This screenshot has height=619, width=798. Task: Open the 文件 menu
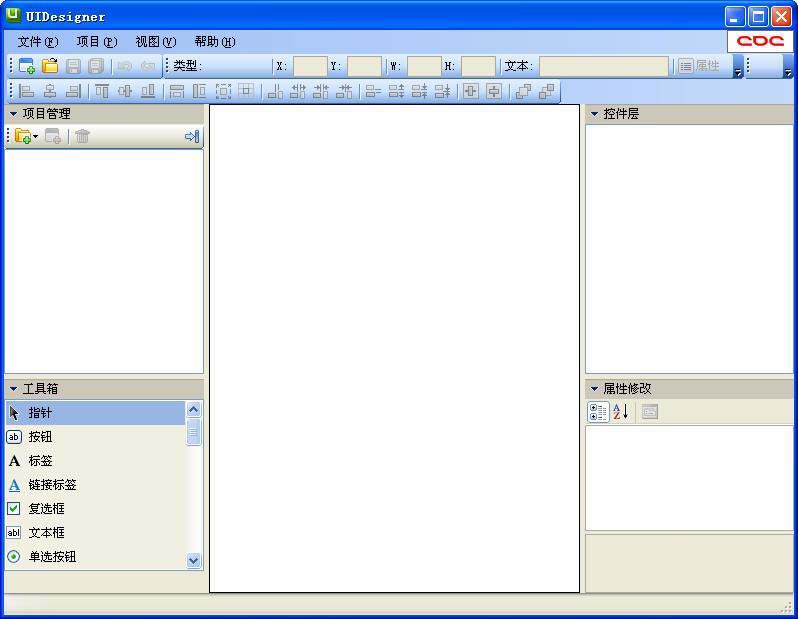[38, 42]
